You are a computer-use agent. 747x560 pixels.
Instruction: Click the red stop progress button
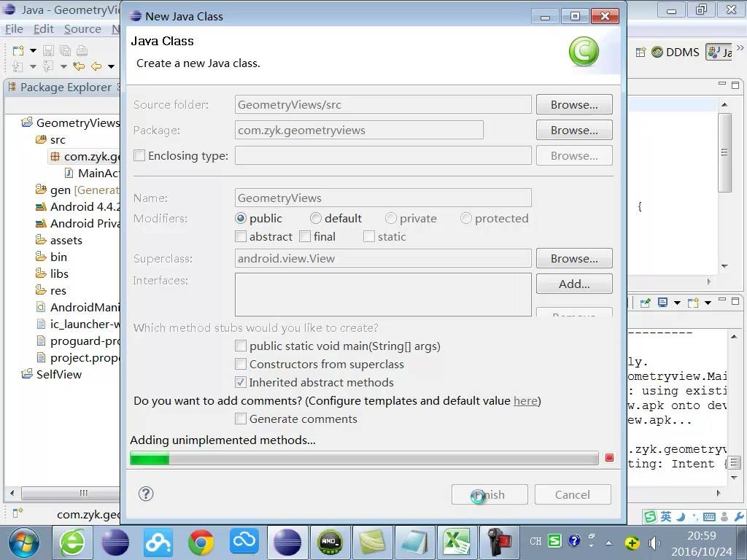tap(609, 458)
